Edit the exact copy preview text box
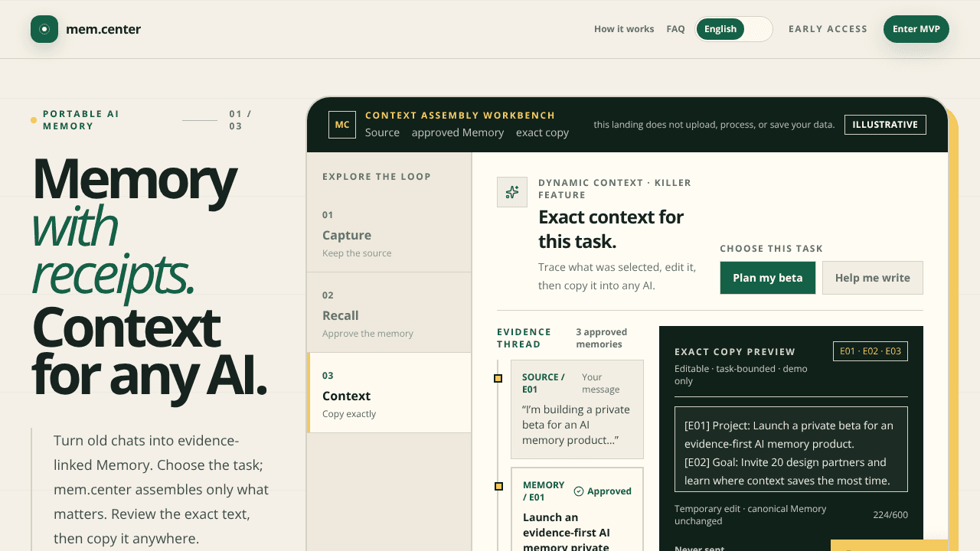980x551 pixels. [x=791, y=449]
